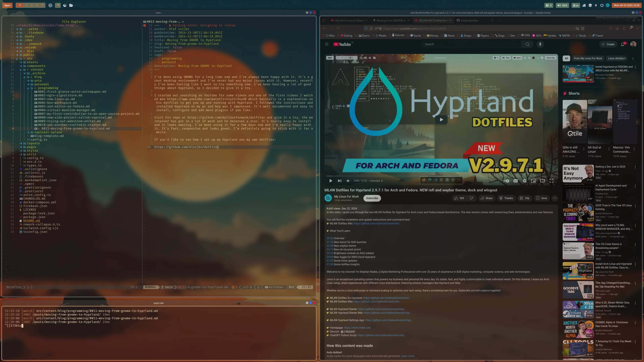The width and height of the screenshot is (644, 362).
Task: Toggle closed captions CC button
Action: point(516,181)
